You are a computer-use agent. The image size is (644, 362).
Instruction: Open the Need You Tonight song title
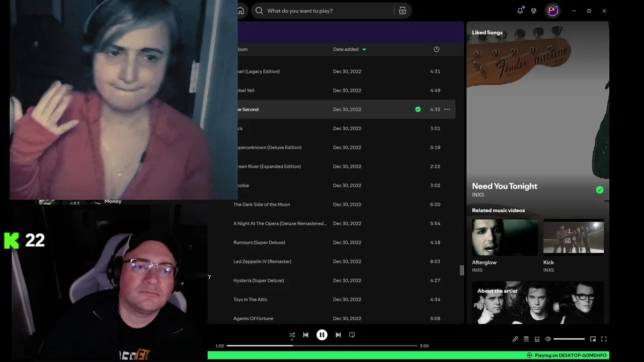[x=505, y=186]
